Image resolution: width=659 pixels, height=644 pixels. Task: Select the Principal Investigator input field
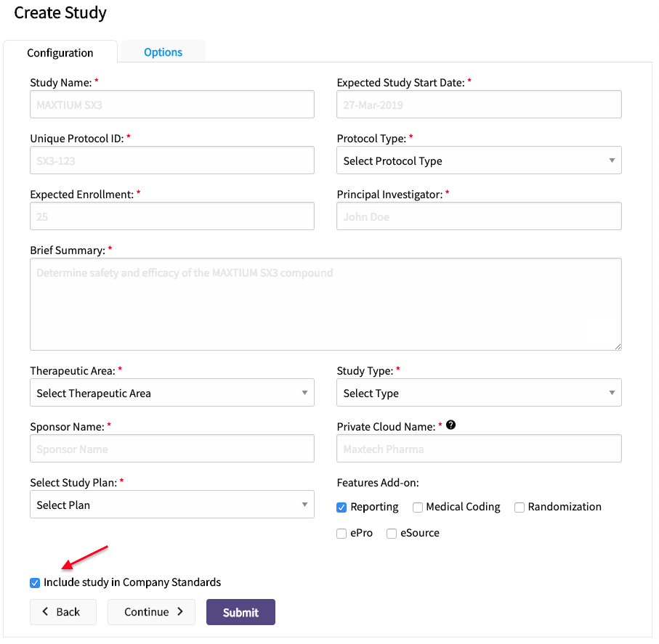(x=479, y=216)
